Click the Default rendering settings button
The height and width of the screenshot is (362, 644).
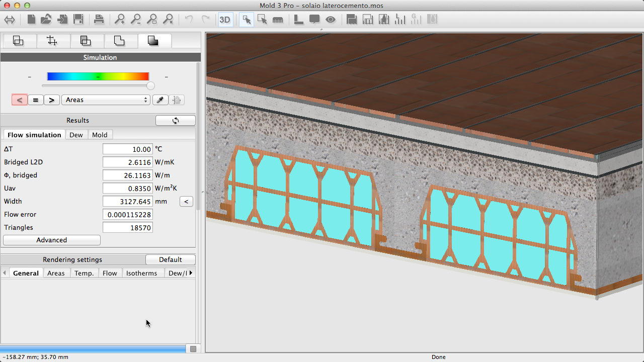(x=170, y=260)
